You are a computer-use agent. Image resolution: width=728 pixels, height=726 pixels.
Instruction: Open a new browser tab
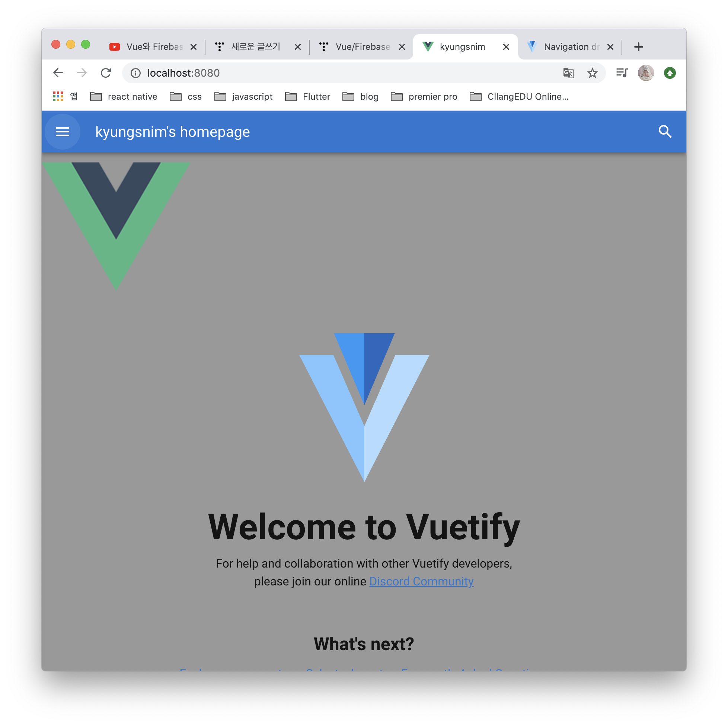click(x=638, y=47)
